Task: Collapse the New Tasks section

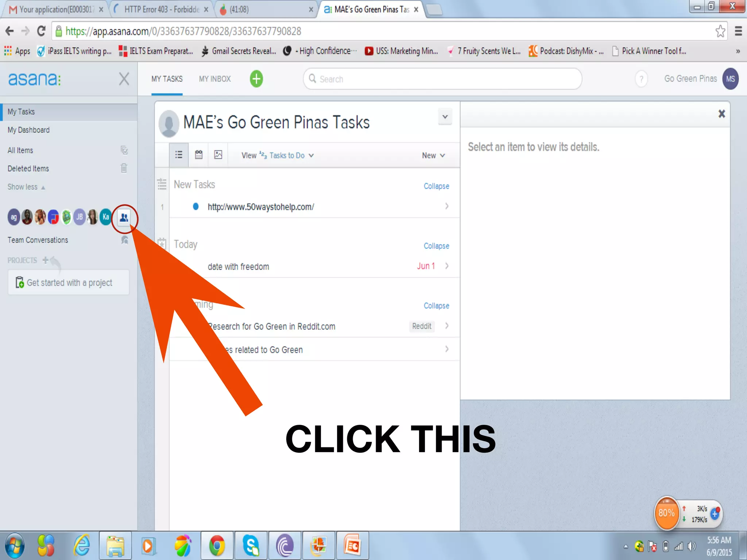Action: [x=436, y=186]
